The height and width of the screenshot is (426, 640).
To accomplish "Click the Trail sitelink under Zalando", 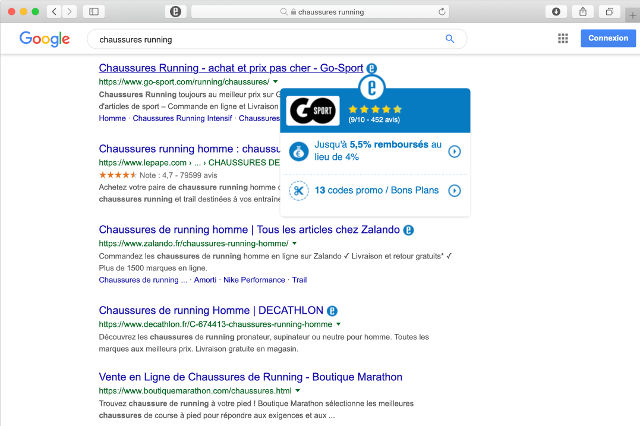I will [x=299, y=280].
